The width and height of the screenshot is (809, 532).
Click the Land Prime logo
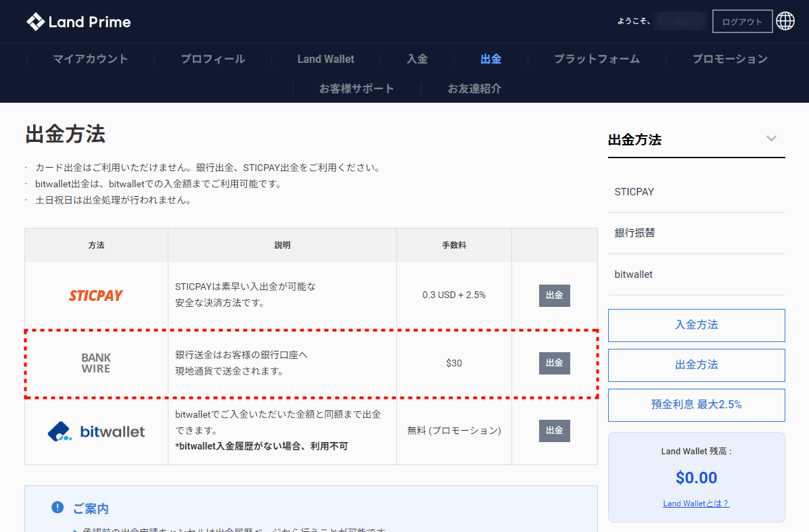(x=78, y=22)
